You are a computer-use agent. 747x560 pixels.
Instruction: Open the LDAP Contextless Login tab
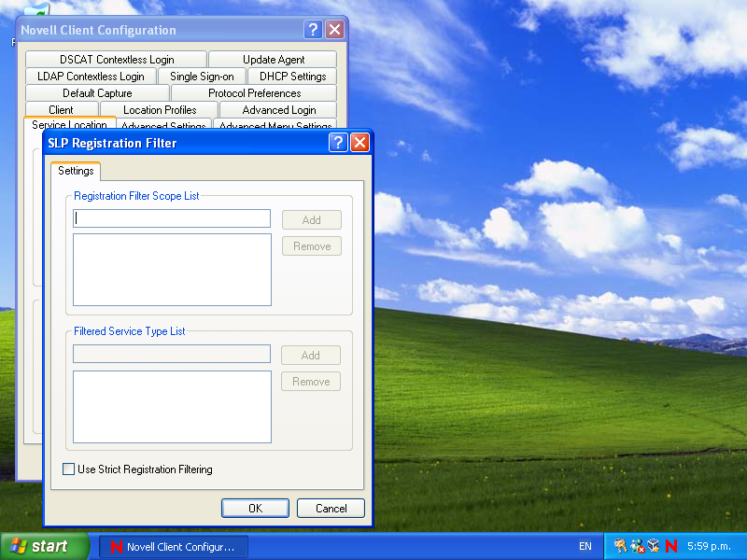[x=91, y=77]
